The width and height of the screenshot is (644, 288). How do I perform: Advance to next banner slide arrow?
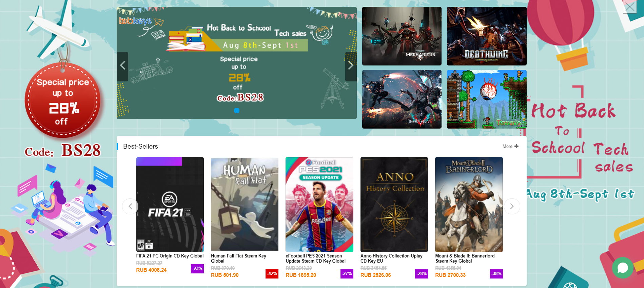[351, 66]
